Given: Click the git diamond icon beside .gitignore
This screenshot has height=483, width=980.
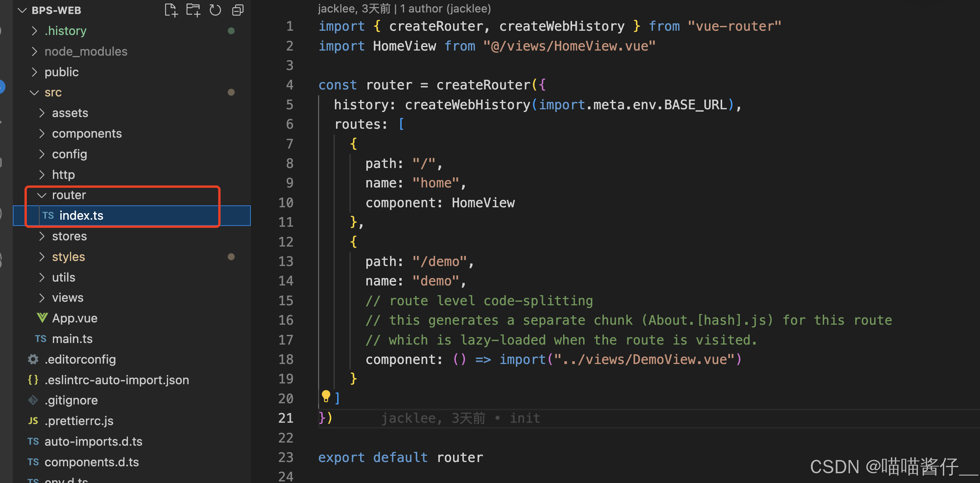Looking at the screenshot, I should (33, 400).
